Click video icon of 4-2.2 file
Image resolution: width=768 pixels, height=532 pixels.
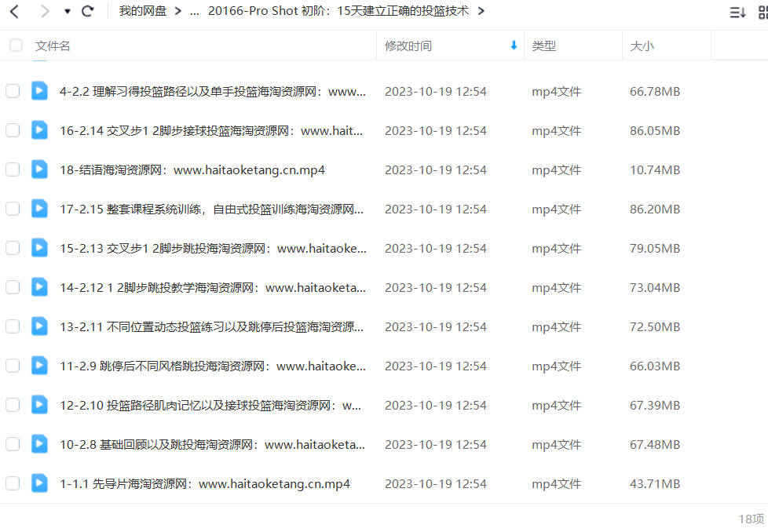tap(40, 91)
